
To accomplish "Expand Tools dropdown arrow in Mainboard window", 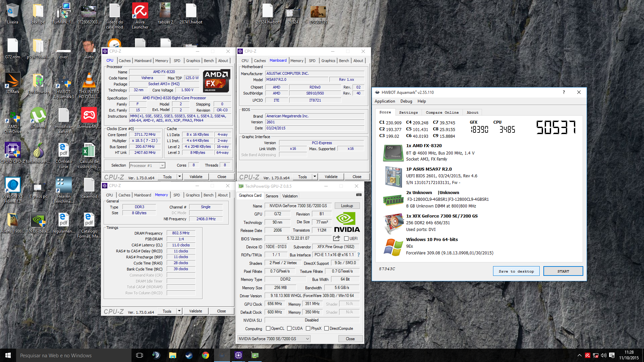I will point(315,177).
